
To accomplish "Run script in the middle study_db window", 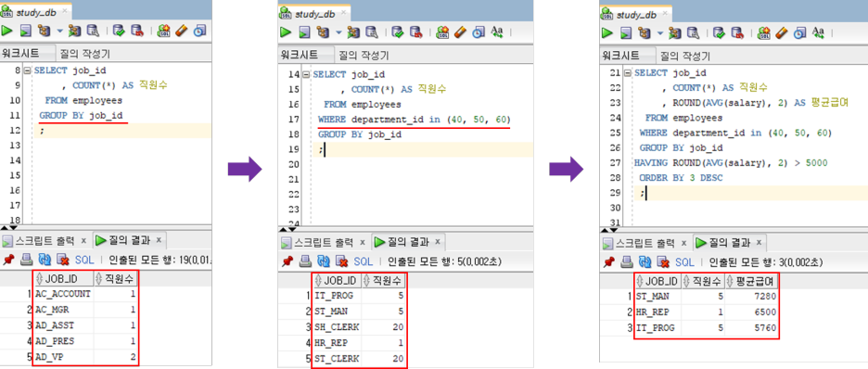I will coord(304,32).
